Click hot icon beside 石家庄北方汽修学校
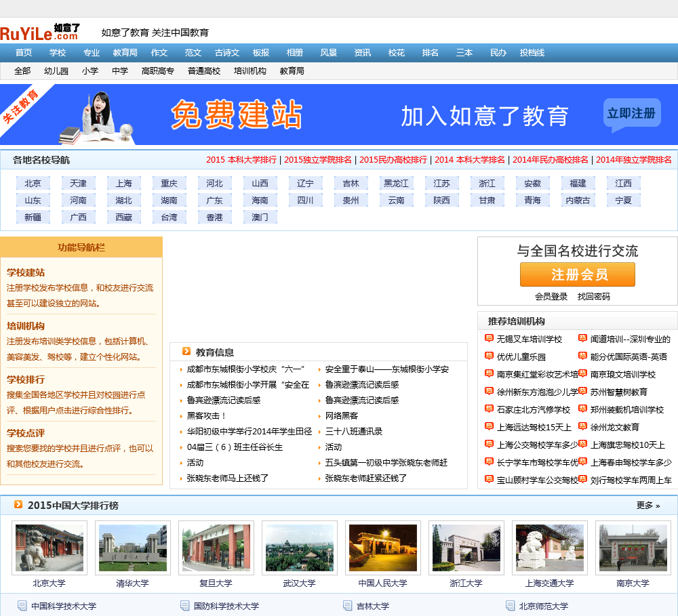The image size is (678, 616). tap(489, 409)
